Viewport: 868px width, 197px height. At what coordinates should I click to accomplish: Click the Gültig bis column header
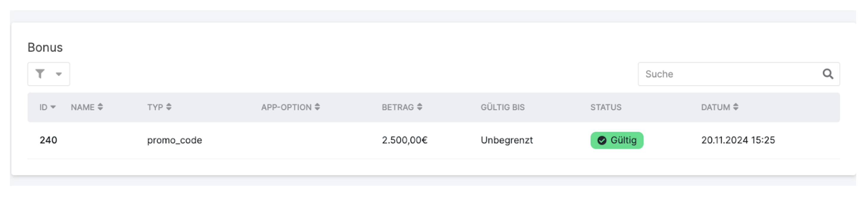point(502,107)
